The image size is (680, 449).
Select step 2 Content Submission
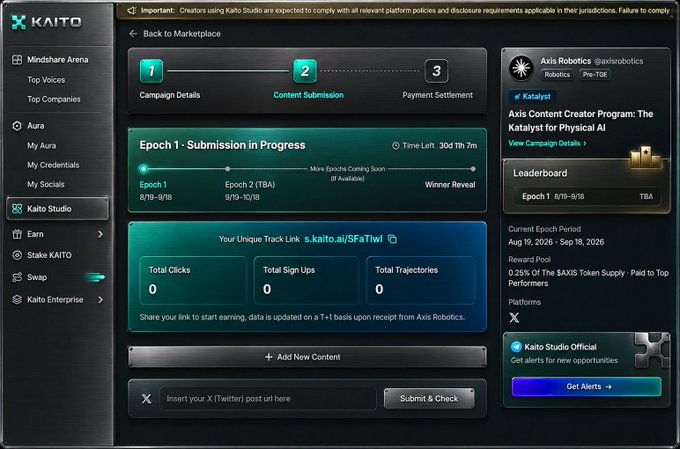point(305,71)
